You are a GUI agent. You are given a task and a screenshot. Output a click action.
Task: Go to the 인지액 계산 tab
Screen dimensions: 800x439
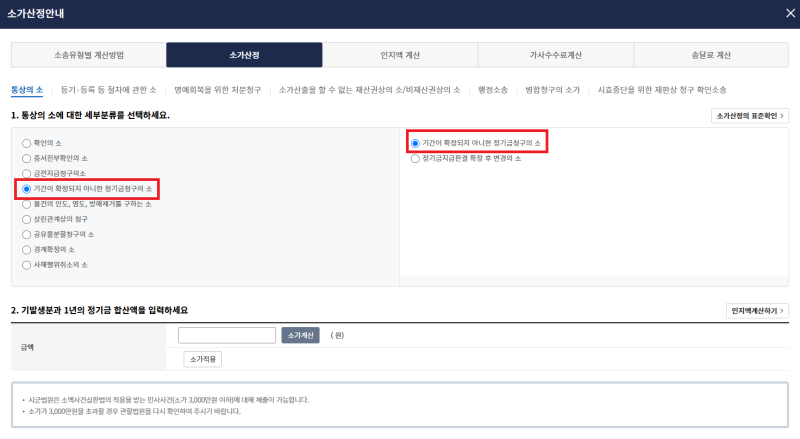tap(400, 55)
